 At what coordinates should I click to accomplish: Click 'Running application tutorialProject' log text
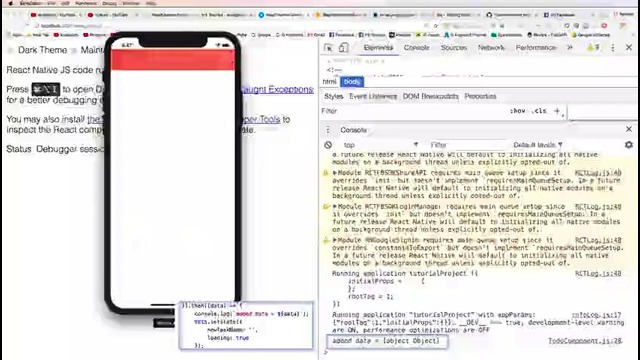[x=405, y=273]
